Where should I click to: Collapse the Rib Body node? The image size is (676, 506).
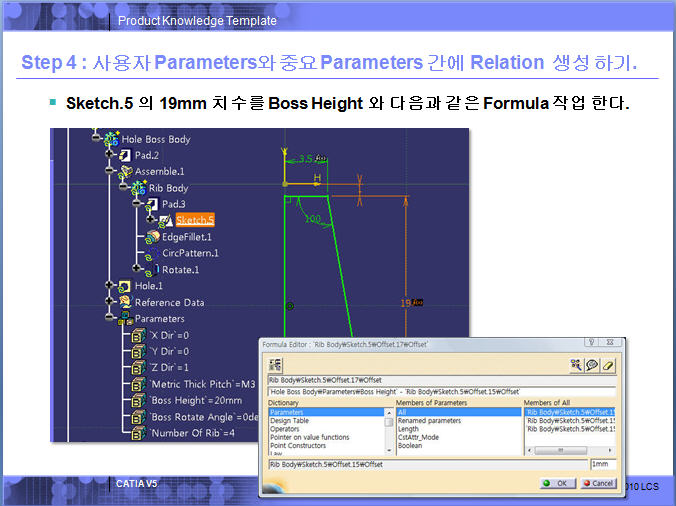tap(124, 188)
